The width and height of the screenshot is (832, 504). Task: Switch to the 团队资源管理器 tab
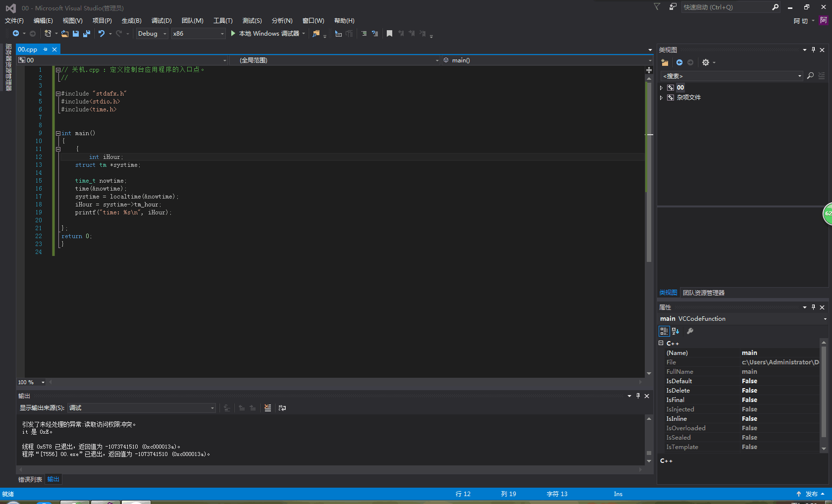703,293
